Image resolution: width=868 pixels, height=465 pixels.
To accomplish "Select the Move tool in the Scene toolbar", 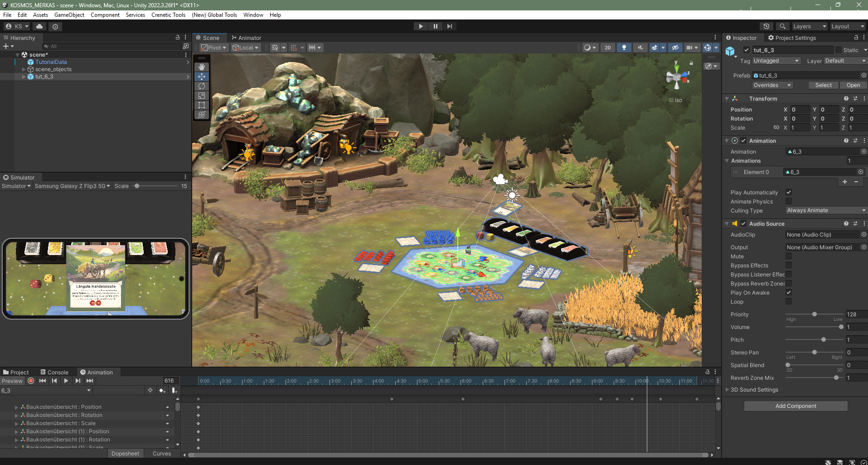I will (x=202, y=77).
